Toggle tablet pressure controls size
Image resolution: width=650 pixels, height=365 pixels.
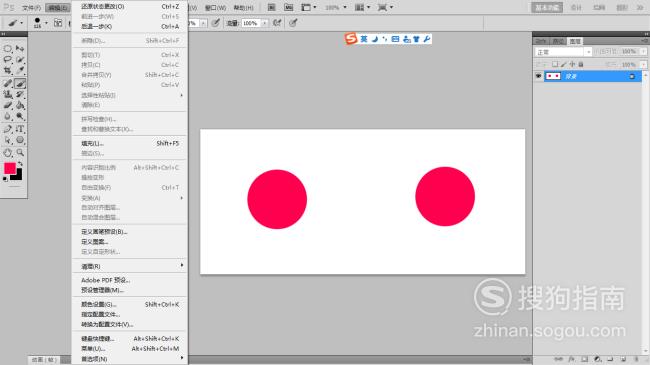(293, 23)
